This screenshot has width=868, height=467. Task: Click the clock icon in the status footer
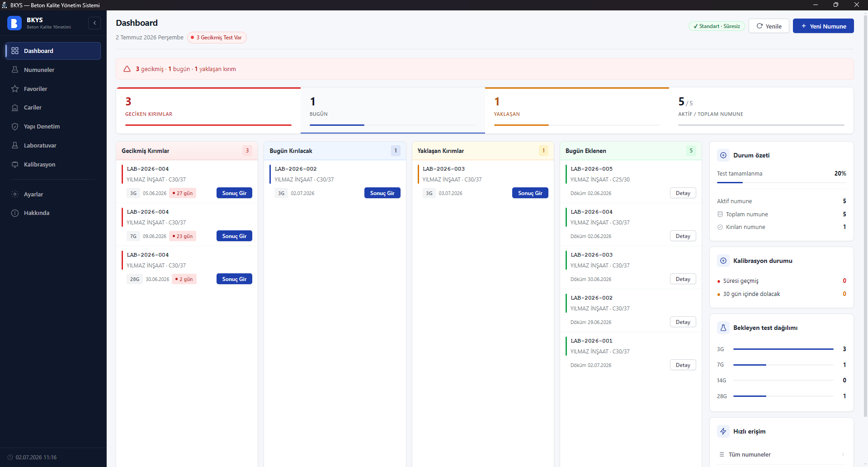pyautogui.click(x=10, y=457)
